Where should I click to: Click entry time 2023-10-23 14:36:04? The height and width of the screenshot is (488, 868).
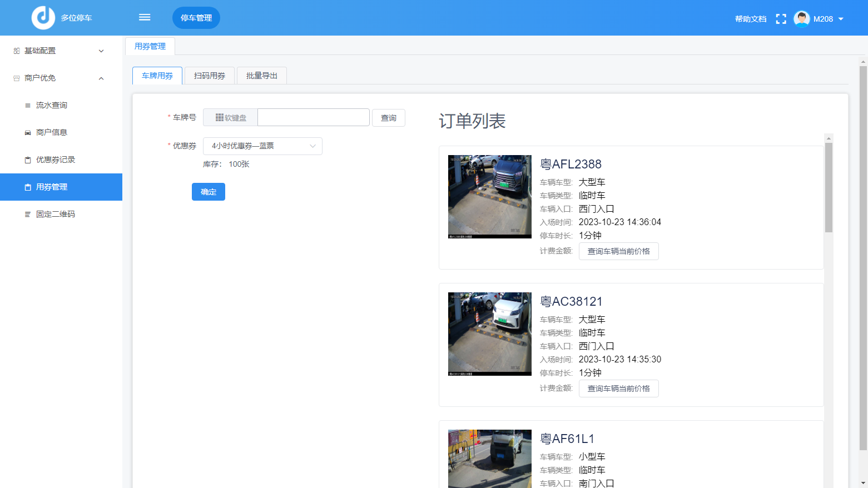620,222
